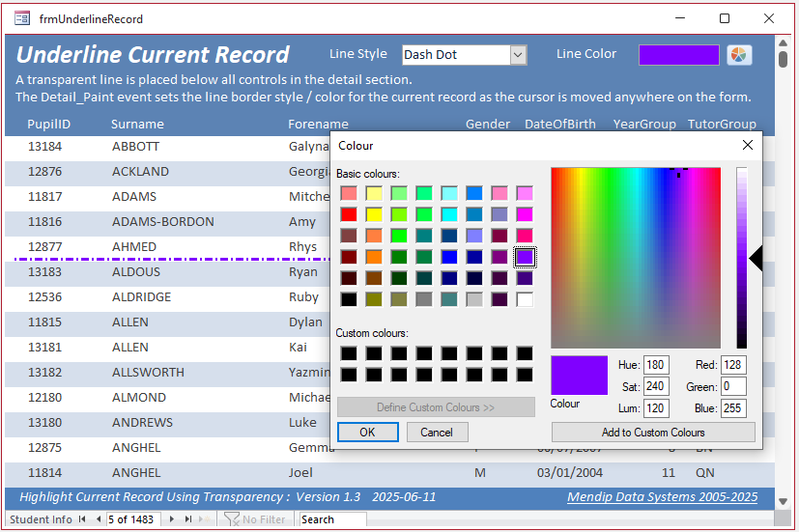799x532 pixels.
Task: Close the Colour dialog
Action: pyautogui.click(x=748, y=145)
